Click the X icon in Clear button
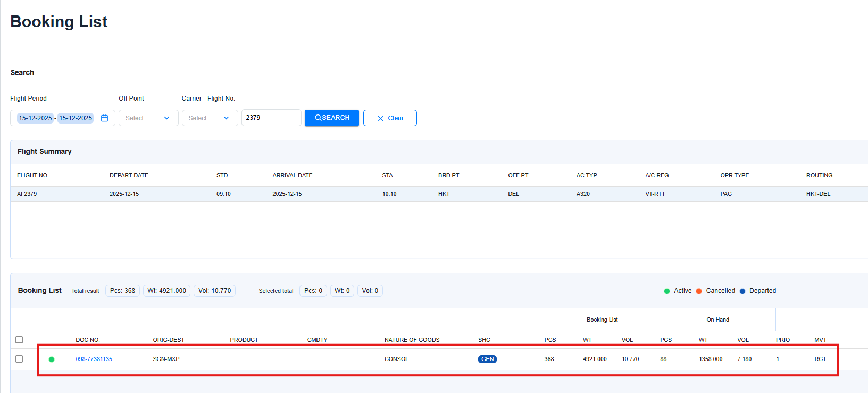 [380, 119]
